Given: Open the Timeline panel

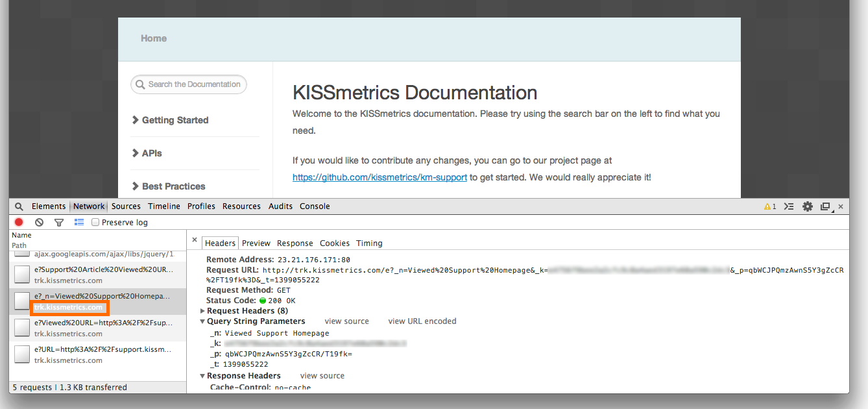Looking at the screenshot, I should [x=164, y=206].
